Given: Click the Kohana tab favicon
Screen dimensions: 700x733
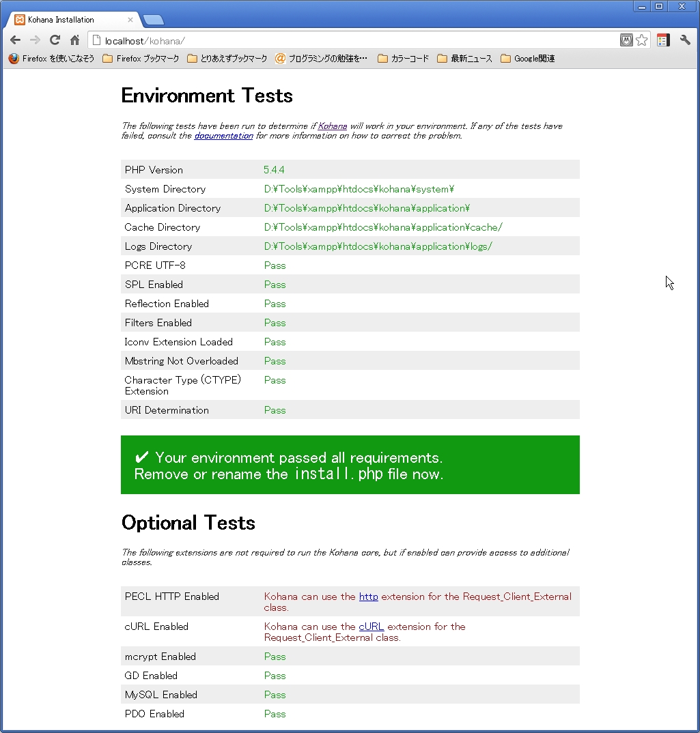Looking at the screenshot, I should [20, 20].
